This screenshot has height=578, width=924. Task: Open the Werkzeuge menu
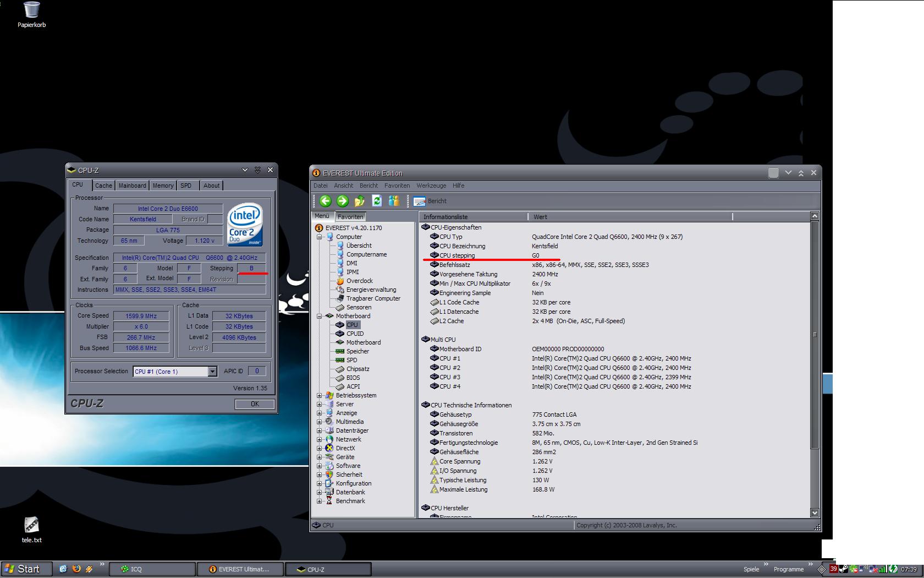coord(431,186)
